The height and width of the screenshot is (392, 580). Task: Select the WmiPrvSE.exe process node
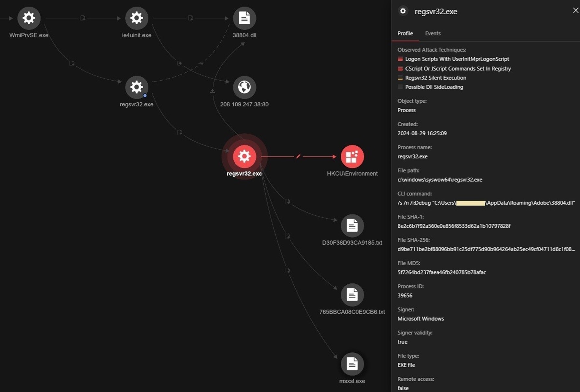point(29,18)
